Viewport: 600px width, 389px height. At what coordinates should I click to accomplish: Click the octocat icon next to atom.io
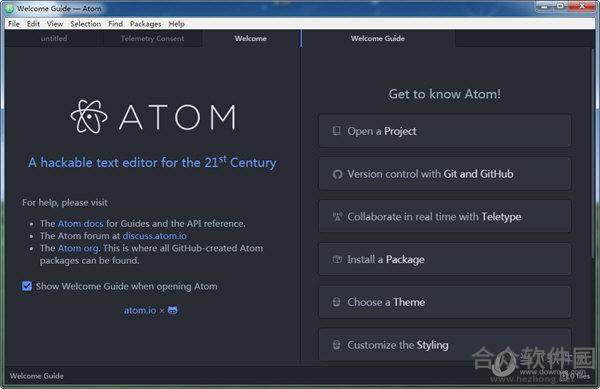click(x=173, y=310)
